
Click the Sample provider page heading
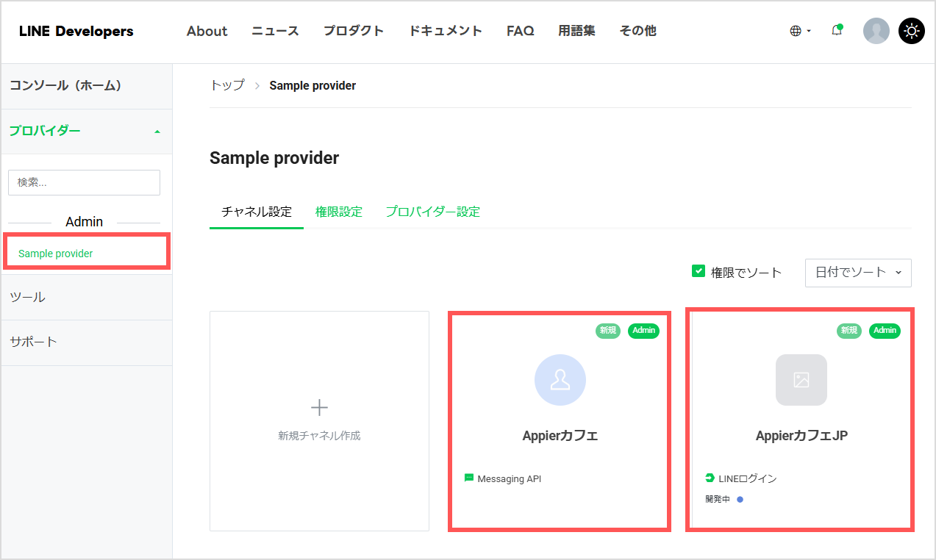274,158
